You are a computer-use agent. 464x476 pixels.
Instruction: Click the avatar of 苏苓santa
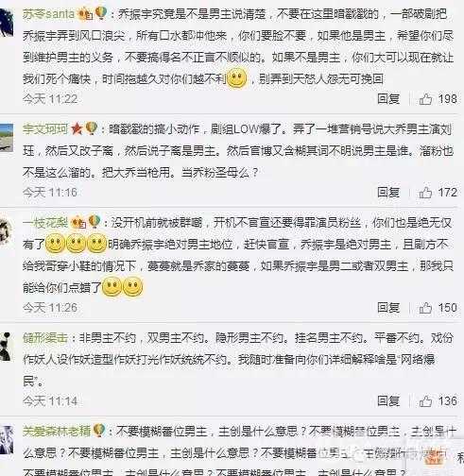coord(7,24)
